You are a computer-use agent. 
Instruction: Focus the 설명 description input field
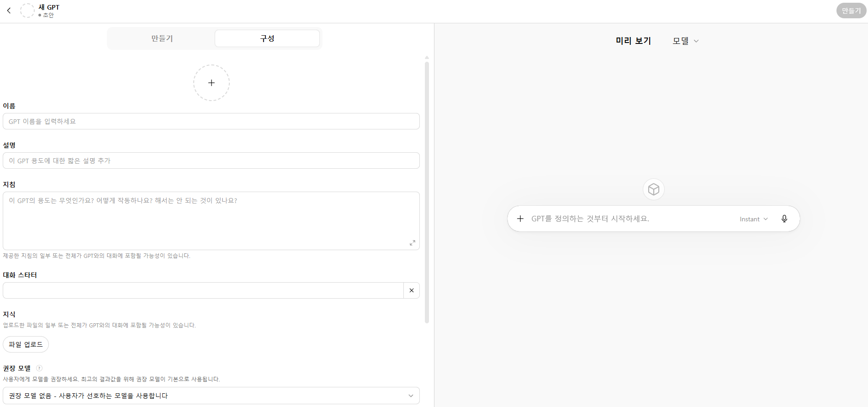tap(211, 161)
